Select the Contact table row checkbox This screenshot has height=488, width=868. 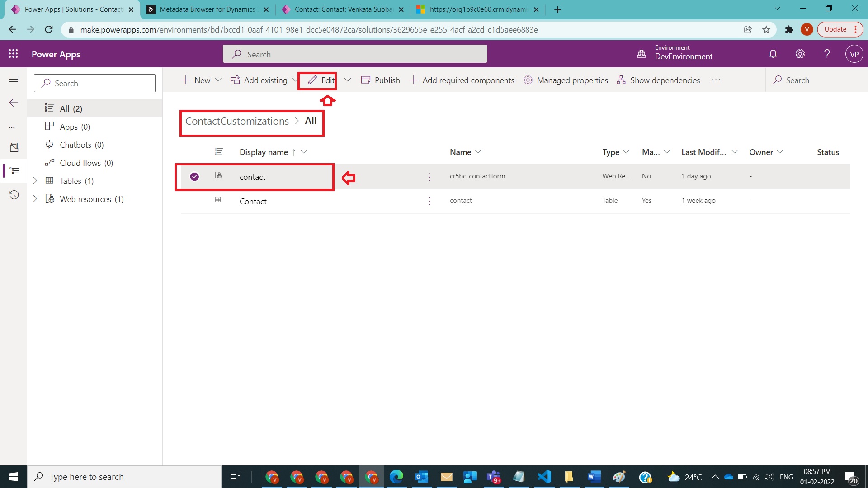point(194,201)
